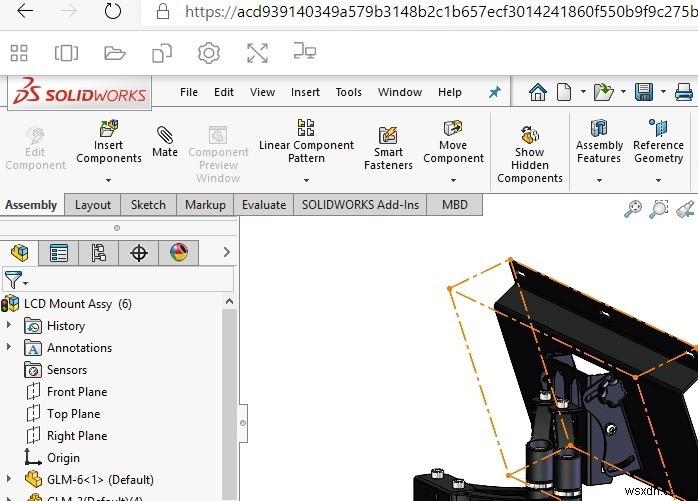
Task: Expand Reference Geometry dropdown arrow
Action: tap(658, 180)
